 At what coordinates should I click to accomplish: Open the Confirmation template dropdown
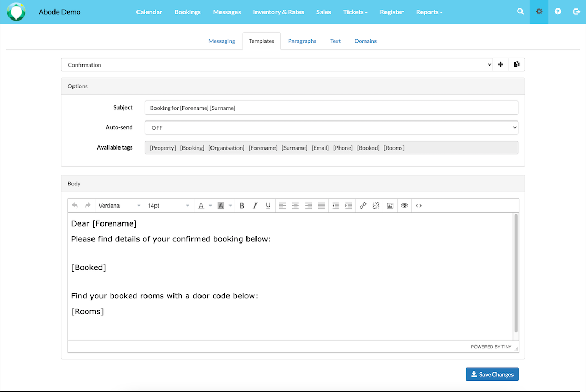click(x=277, y=64)
